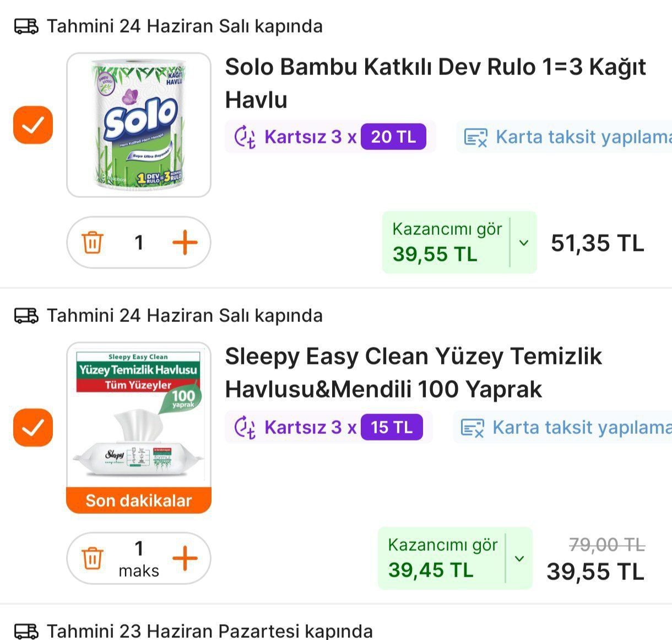
Task: Open Sleepy Easy Clean Yüzey Temizlik product title
Action: point(413,373)
